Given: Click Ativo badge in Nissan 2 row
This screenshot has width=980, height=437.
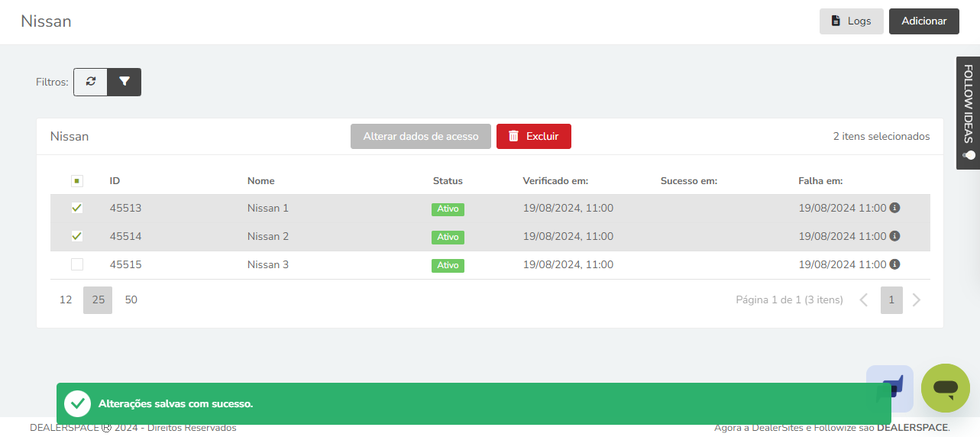Looking at the screenshot, I should (x=448, y=237).
